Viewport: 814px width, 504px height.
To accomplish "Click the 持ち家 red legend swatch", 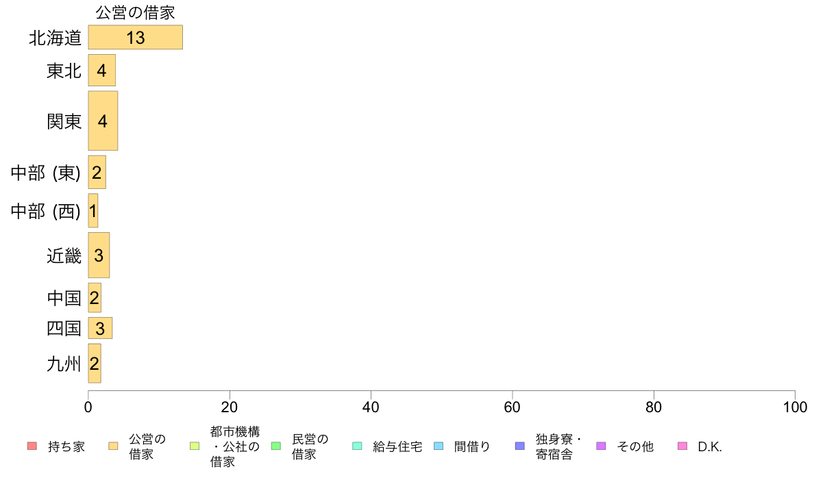I will click(x=32, y=446).
